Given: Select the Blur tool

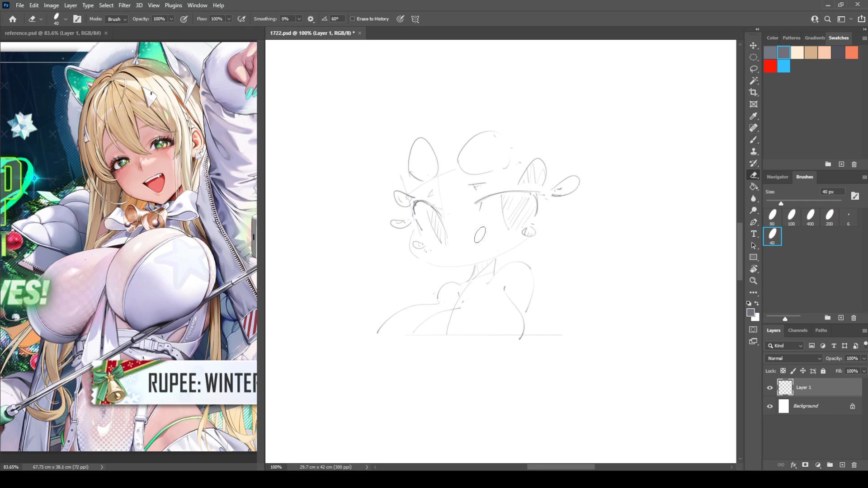Looking at the screenshot, I should point(753,198).
